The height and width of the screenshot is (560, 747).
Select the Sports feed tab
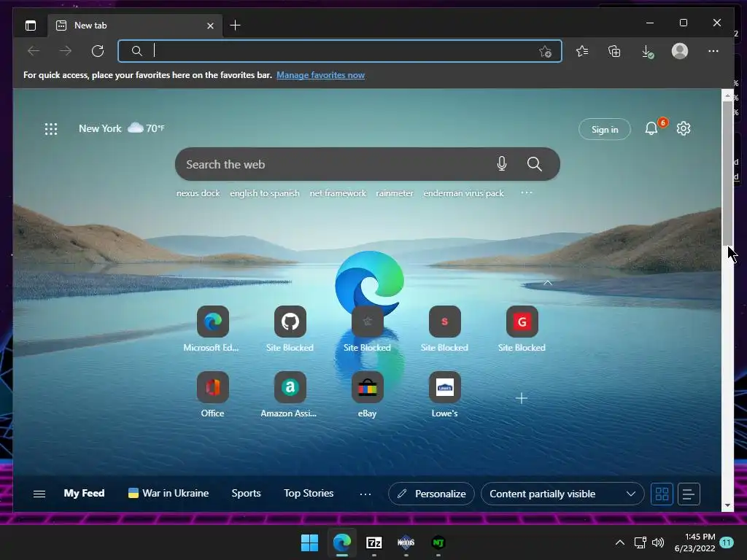click(247, 494)
